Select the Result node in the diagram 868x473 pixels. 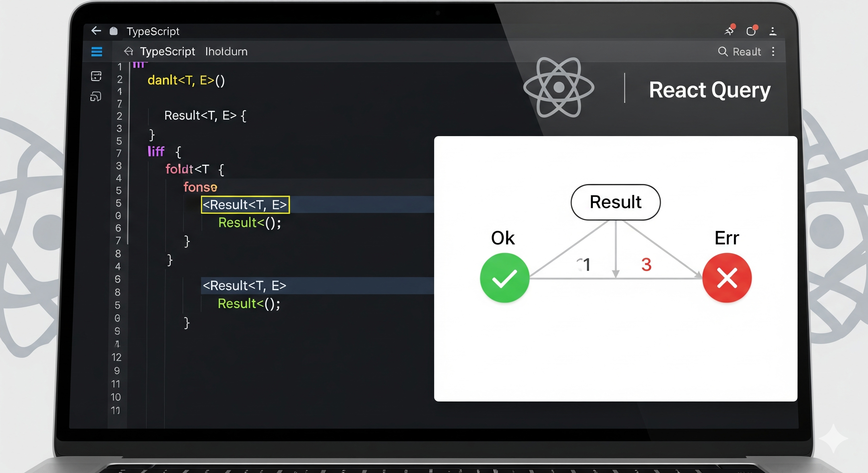click(615, 202)
